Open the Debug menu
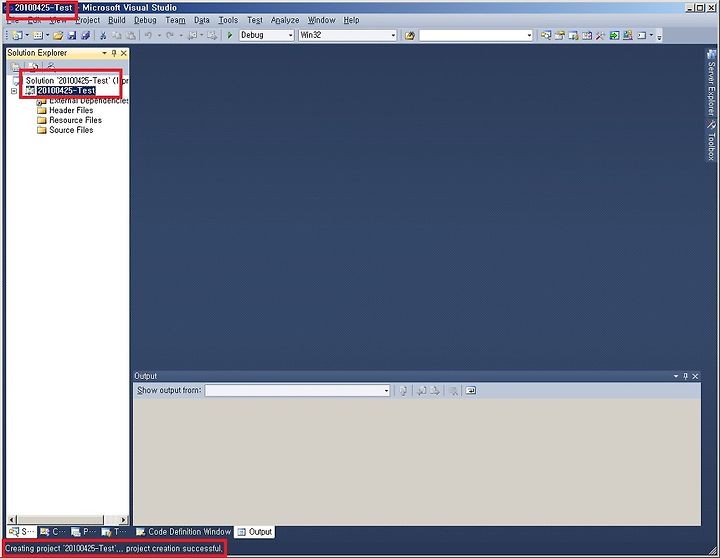The height and width of the screenshot is (558, 720). 145,20
